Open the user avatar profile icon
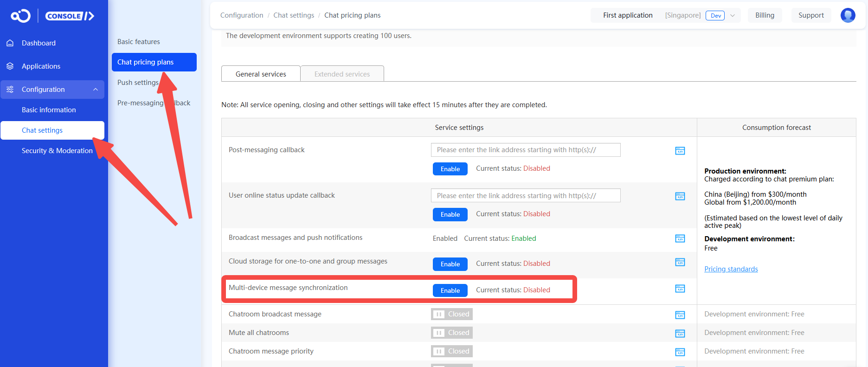Viewport: 868px width, 367px height. (x=848, y=15)
